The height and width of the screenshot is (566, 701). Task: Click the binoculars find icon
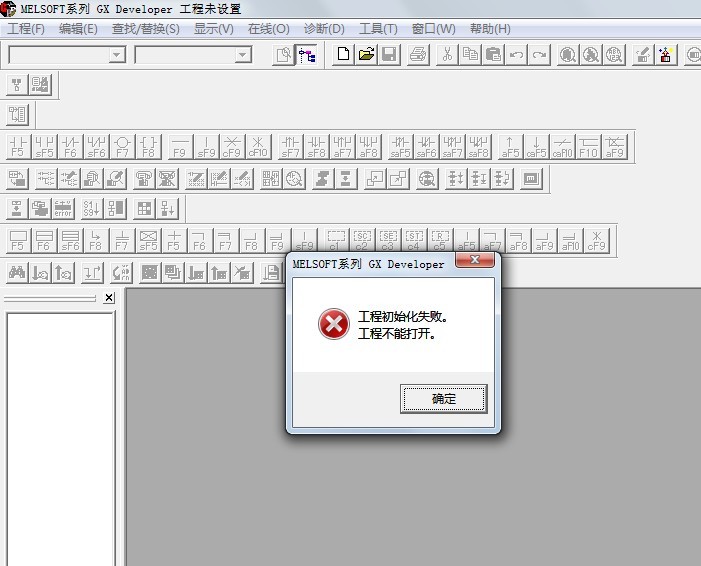click(17, 272)
